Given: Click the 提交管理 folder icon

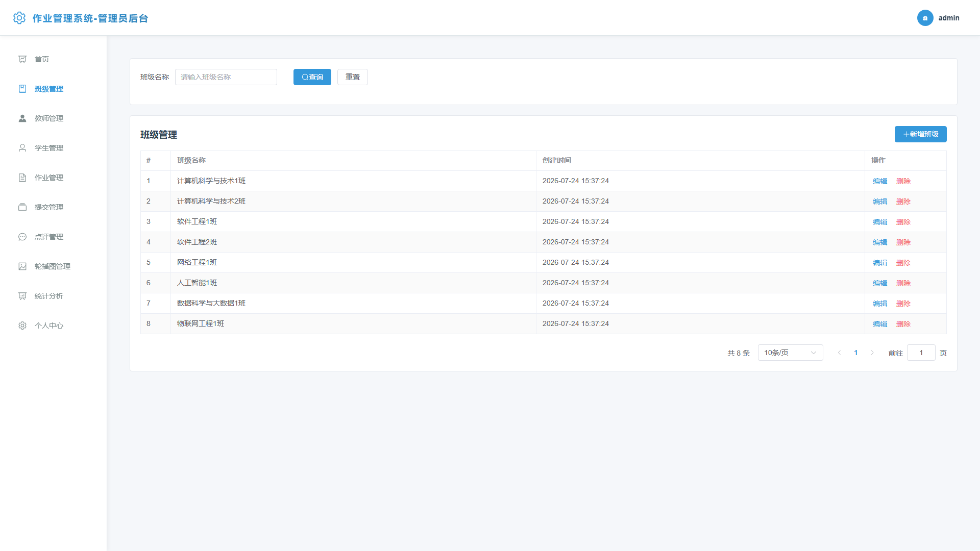Looking at the screenshot, I should coord(22,207).
